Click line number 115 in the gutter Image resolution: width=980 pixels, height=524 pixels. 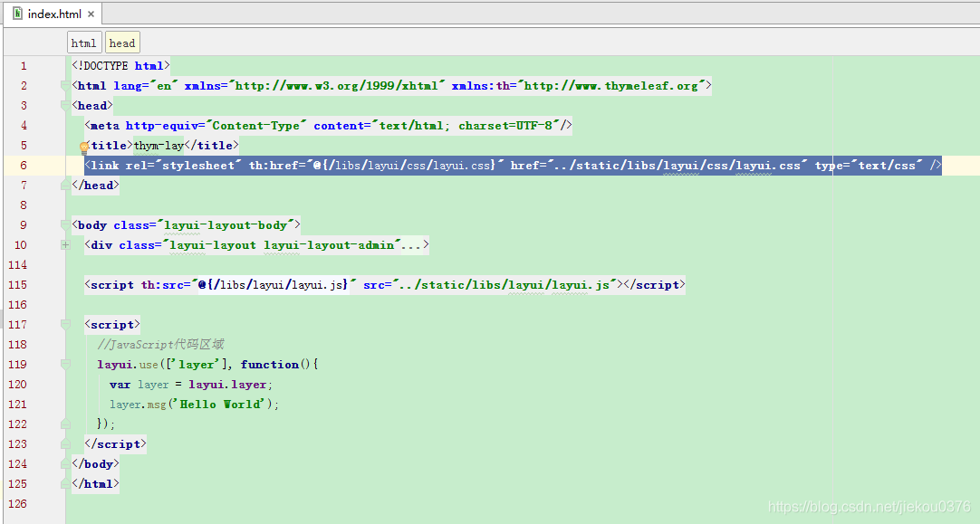(x=17, y=285)
